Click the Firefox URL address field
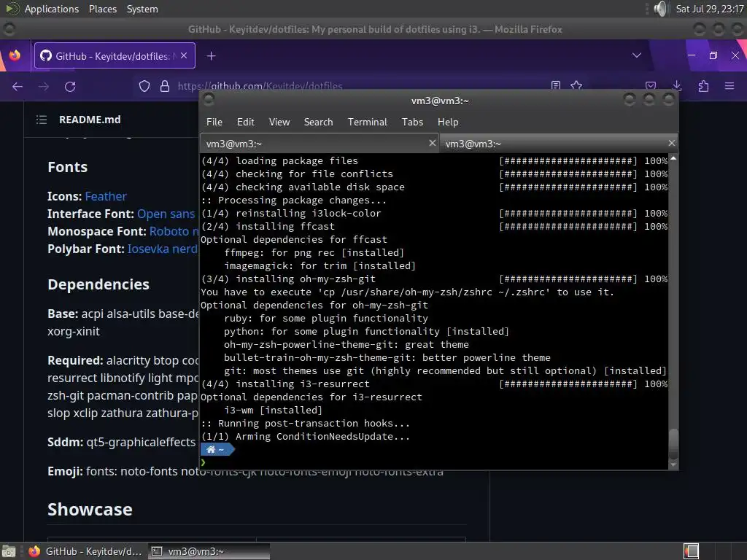 (x=357, y=86)
